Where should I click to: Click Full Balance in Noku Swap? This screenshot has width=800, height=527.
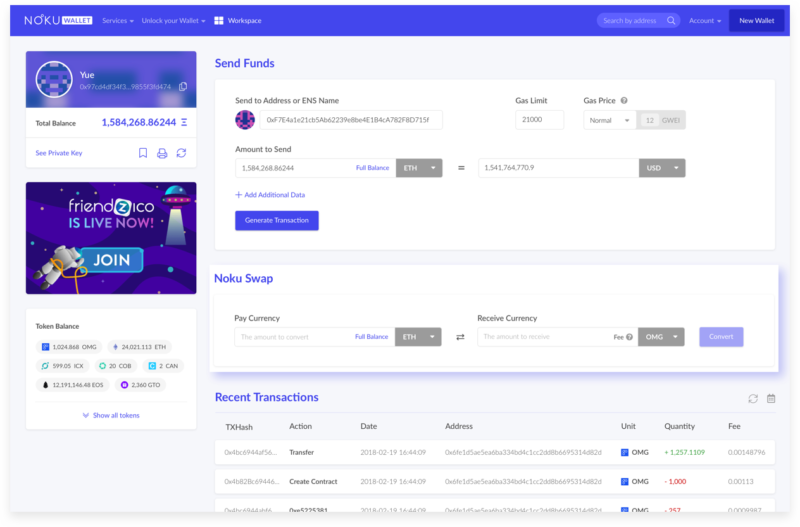[x=371, y=337]
